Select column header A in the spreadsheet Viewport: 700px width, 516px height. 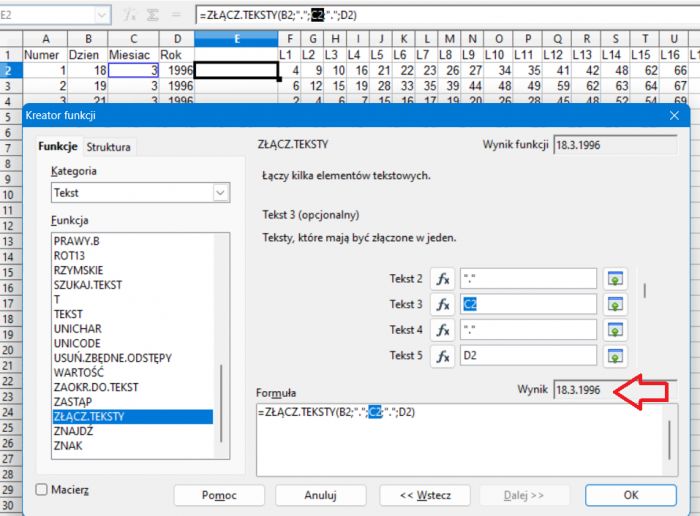pyautogui.click(x=45, y=39)
